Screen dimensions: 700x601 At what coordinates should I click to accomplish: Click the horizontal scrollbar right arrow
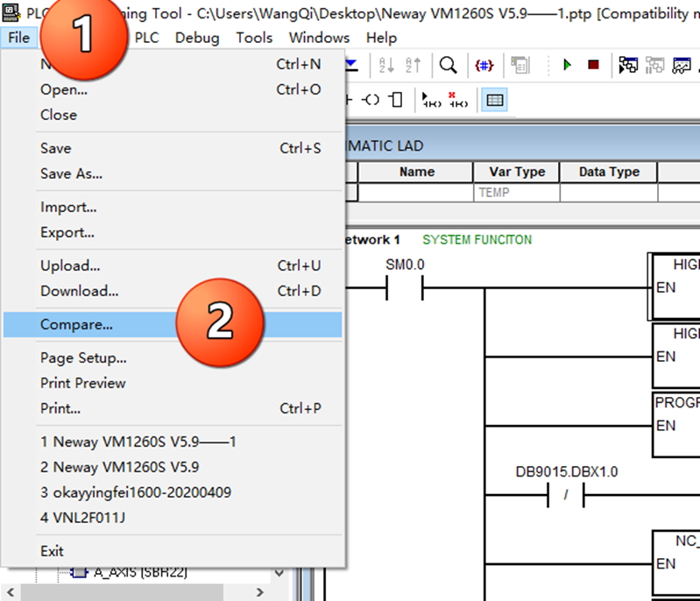coord(259,592)
